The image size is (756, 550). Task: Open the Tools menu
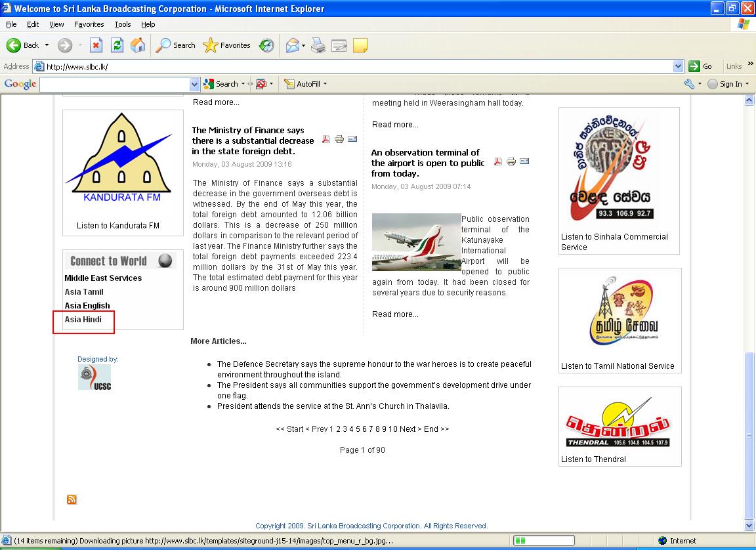(x=123, y=24)
